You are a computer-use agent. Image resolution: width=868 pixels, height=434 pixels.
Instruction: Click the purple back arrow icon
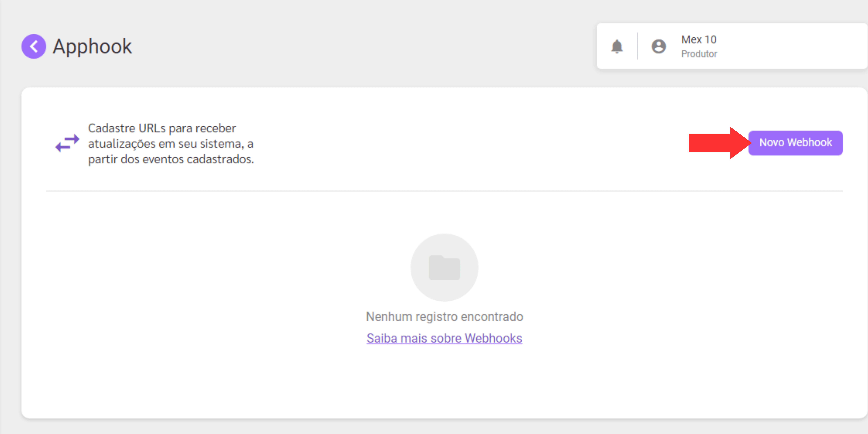click(34, 46)
